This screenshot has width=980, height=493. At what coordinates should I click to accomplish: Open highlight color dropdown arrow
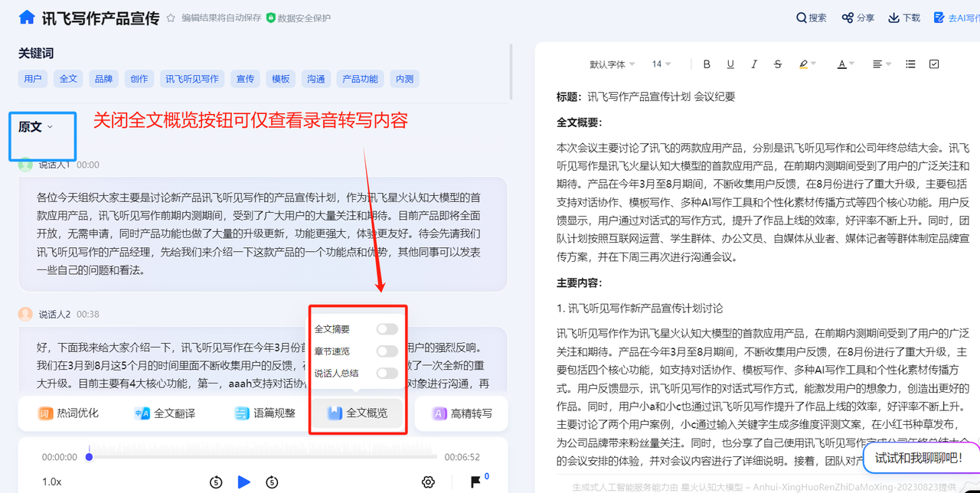[813, 64]
